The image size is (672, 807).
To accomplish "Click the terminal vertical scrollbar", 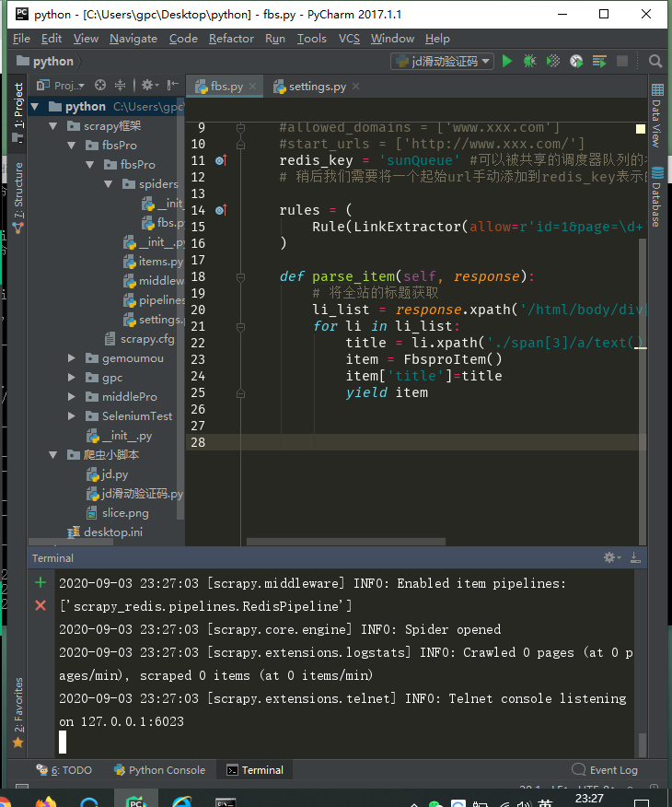I will click(x=643, y=744).
